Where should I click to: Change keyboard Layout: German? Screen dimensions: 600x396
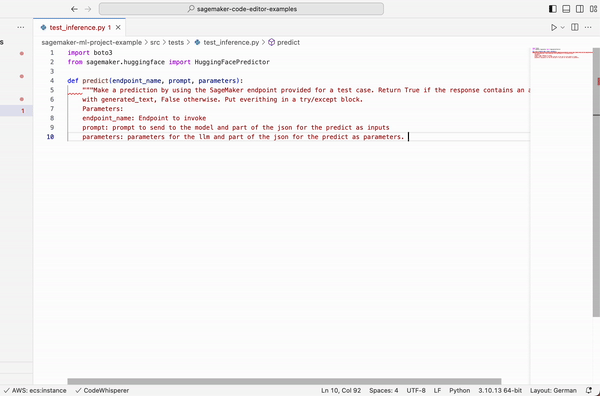(x=553, y=391)
